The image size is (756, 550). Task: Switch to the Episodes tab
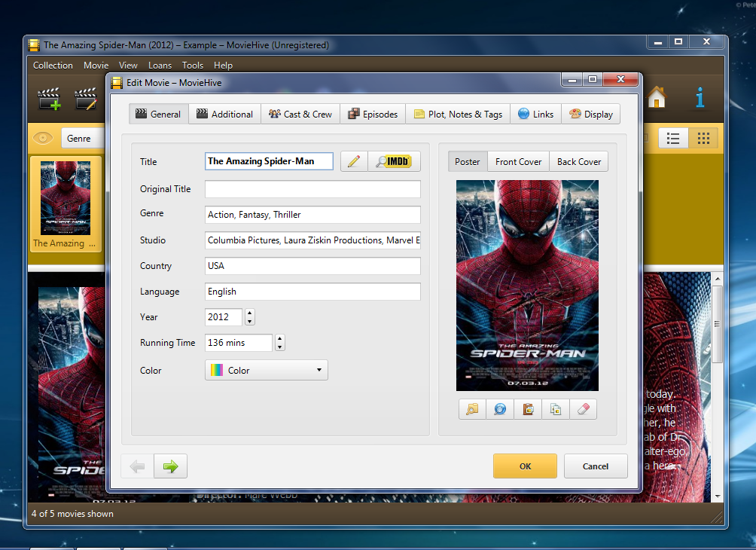(373, 115)
